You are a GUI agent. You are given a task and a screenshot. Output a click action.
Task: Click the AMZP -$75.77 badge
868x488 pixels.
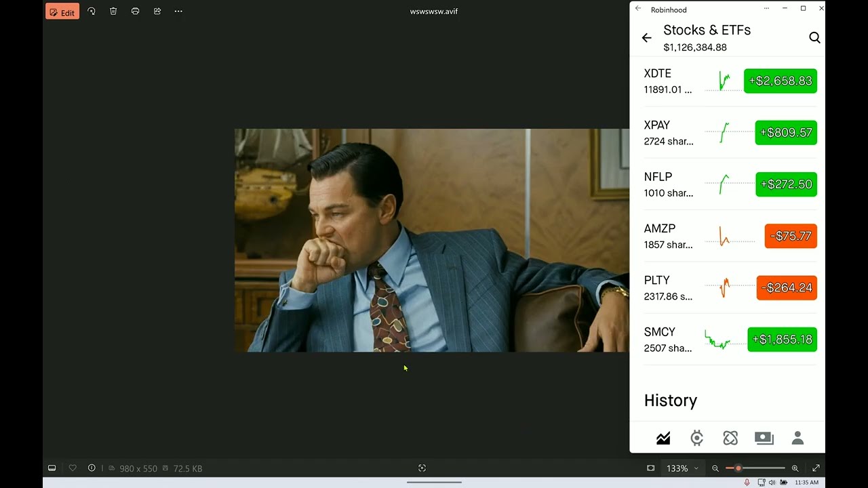point(791,236)
